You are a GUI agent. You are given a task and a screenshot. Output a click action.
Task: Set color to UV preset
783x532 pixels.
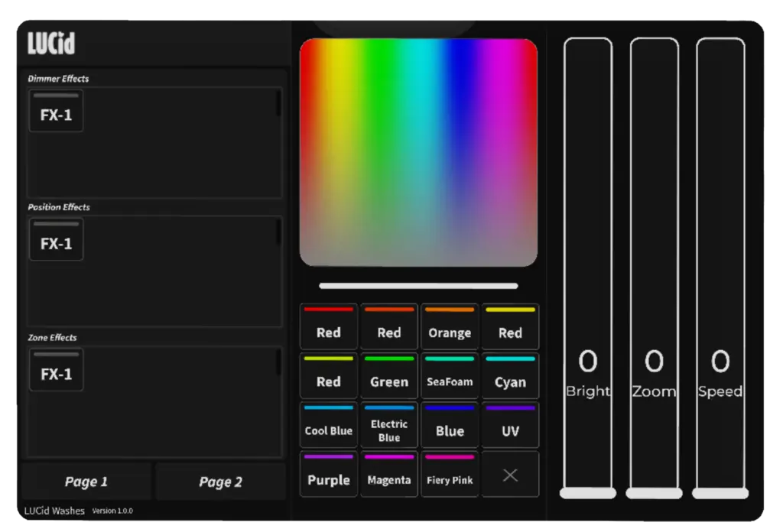[x=510, y=425]
